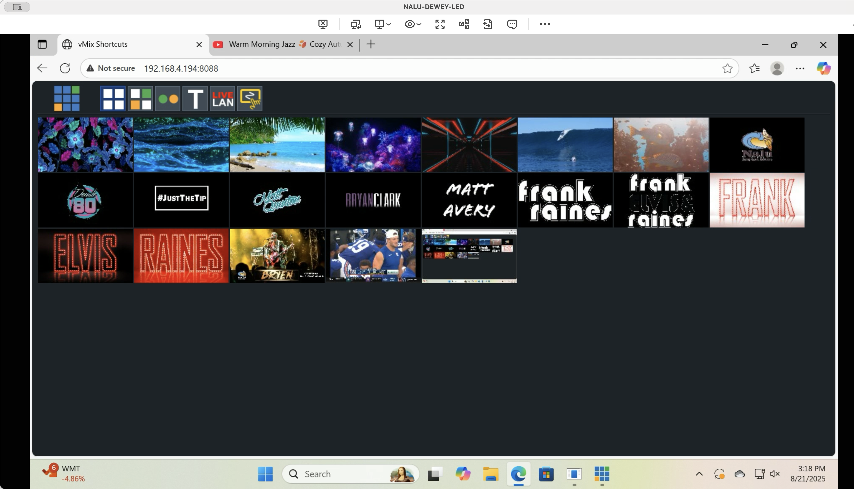The height and width of the screenshot is (489, 868).
Task: Open a new browser tab
Action: click(x=371, y=44)
